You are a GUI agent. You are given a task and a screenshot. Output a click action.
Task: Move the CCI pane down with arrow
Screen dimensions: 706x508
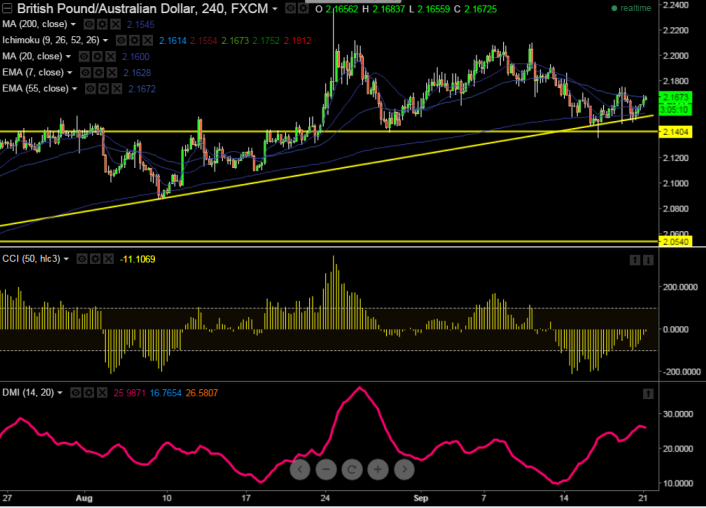(x=648, y=260)
